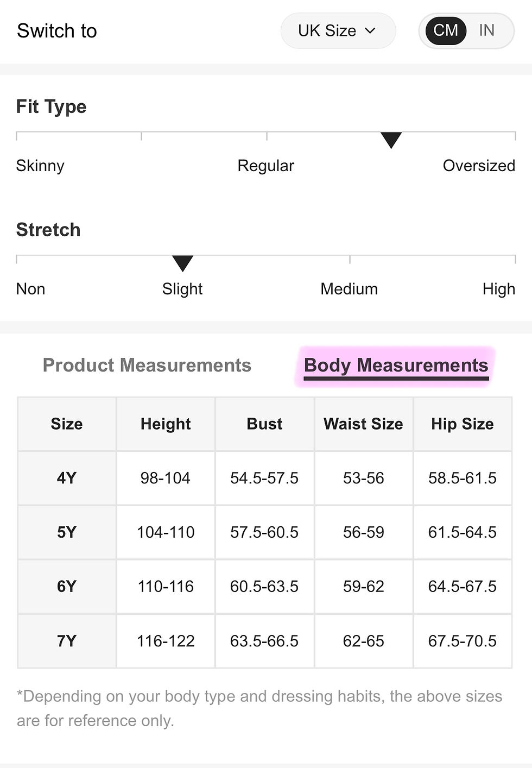Select the 4Y size row header

67,478
